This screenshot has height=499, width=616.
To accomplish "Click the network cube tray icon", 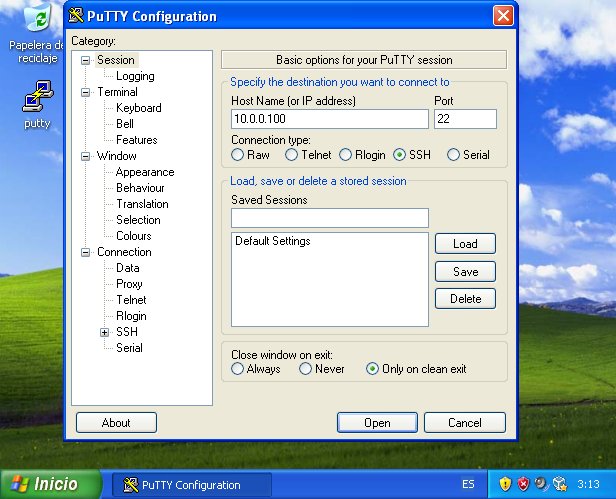I will (x=560, y=484).
